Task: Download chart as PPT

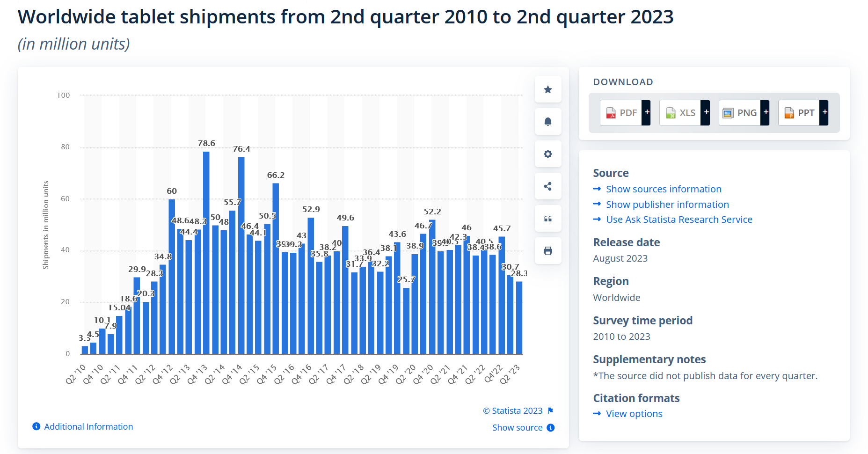Action: (799, 113)
